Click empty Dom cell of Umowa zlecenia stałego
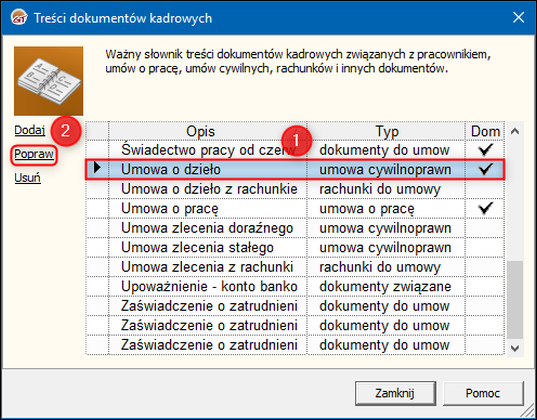The height and width of the screenshot is (420, 537). [485, 248]
